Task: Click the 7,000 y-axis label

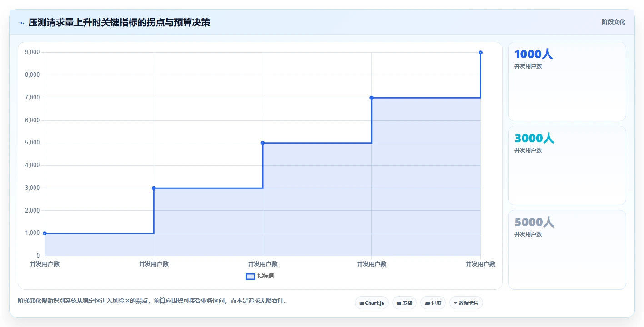Action: (32, 98)
